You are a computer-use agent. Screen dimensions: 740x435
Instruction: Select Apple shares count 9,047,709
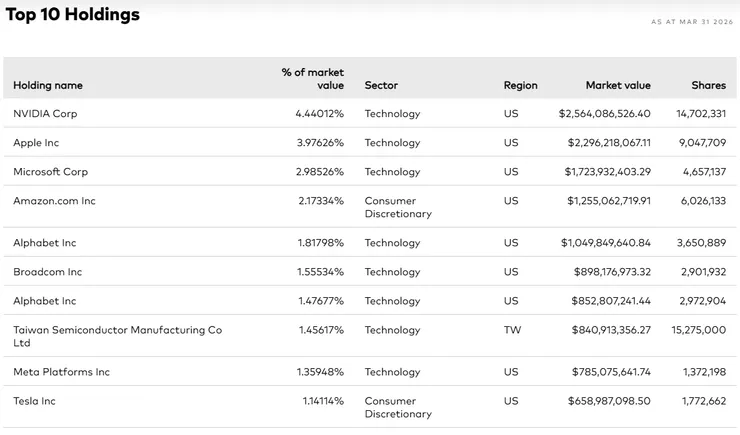(702, 143)
